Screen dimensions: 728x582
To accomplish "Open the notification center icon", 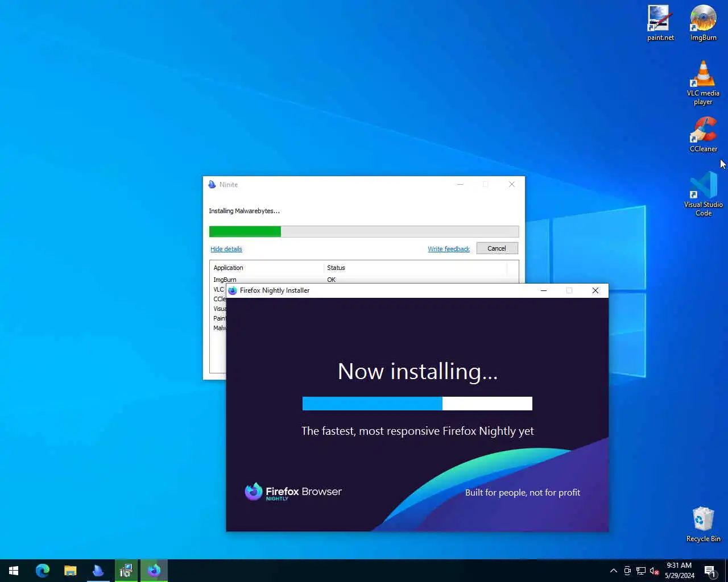I will click(x=710, y=571).
